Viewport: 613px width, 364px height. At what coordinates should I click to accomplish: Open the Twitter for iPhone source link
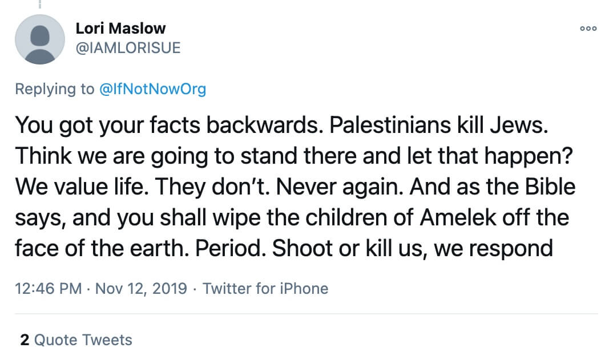[x=265, y=289]
